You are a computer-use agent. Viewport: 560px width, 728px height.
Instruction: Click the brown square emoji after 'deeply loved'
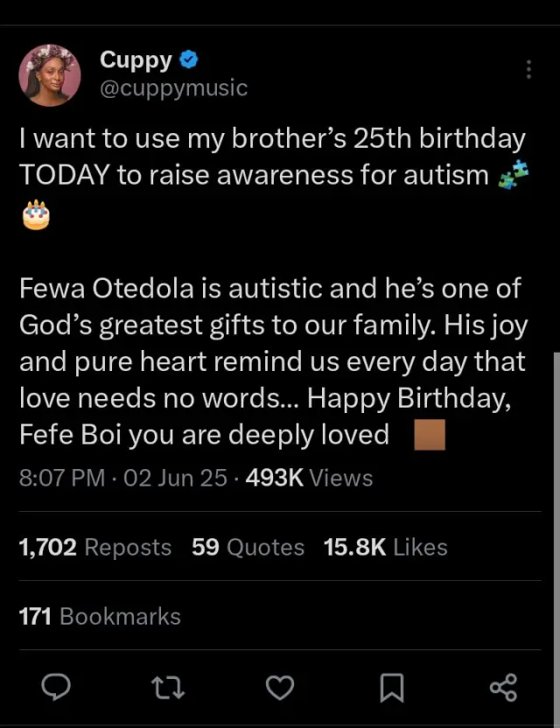pos(430,435)
